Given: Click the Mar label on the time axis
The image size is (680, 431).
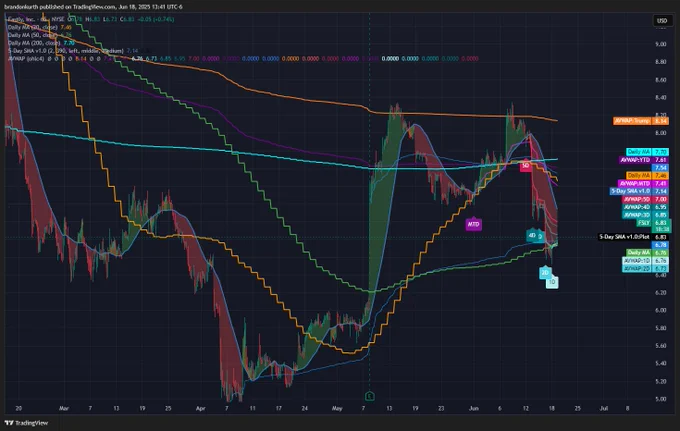Looking at the screenshot, I should click(64, 408).
